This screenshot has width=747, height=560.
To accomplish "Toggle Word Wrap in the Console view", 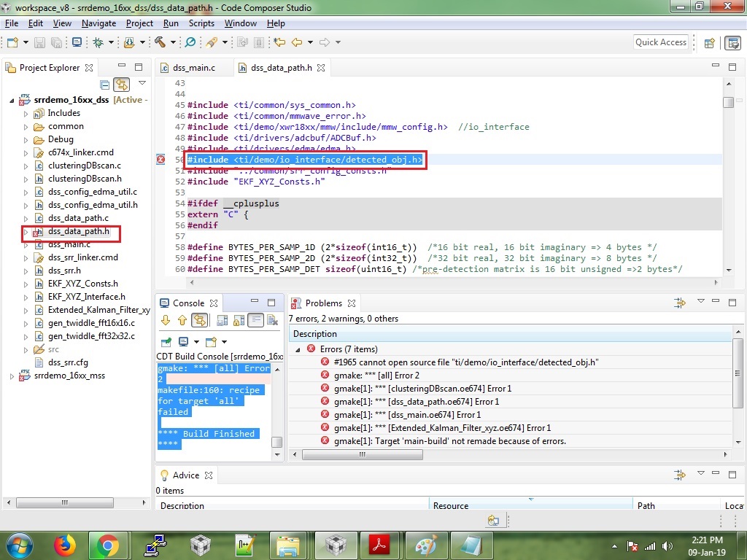I will point(255,320).
